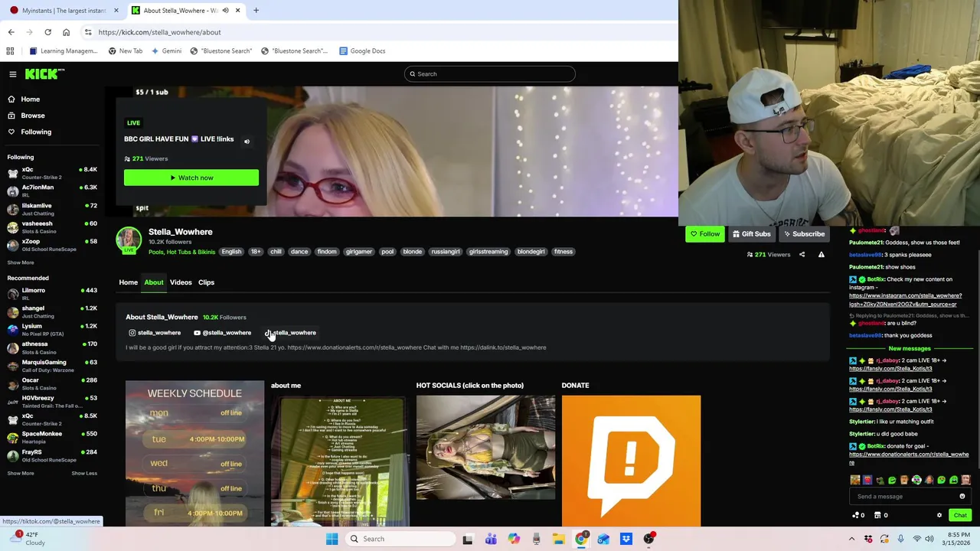Open the TikTok stella_wowhere link

click(291, 333)
